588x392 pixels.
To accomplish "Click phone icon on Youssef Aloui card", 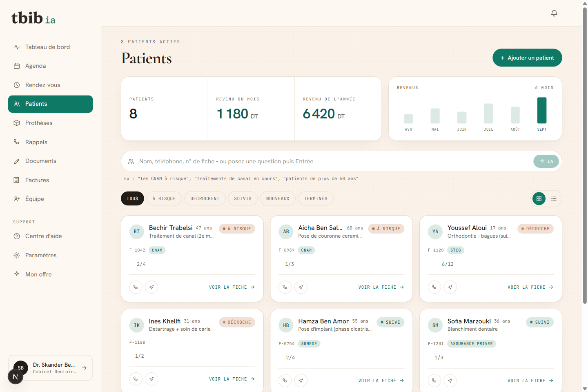I will [434, 287].
